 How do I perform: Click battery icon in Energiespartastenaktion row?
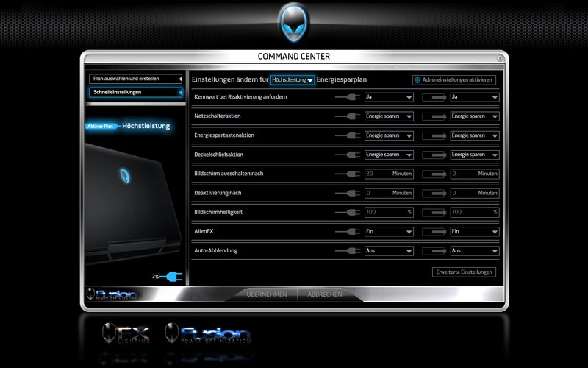434,136
